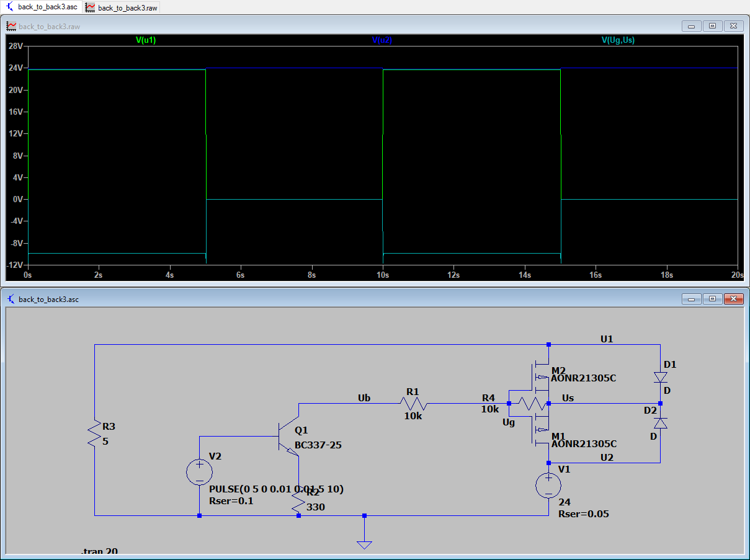Maximize the back_to_back3.asc schematic window
This screenshot has height=560, width=750.
pyautogui.click(x=713, y=299)
